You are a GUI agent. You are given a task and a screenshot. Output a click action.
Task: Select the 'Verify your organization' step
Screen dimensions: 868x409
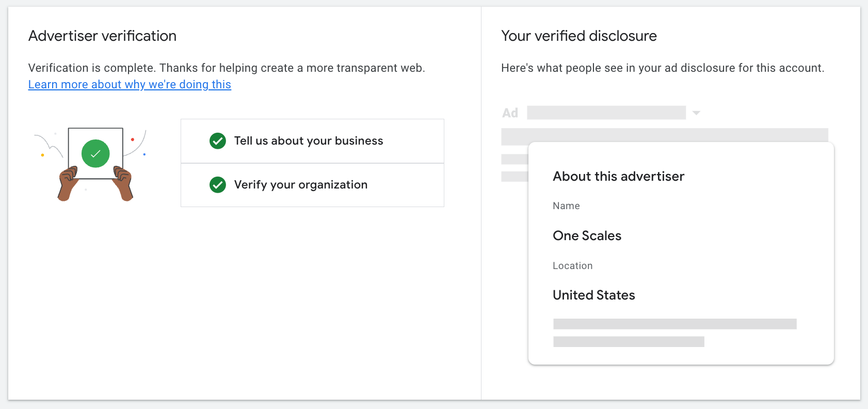[301, 185]
